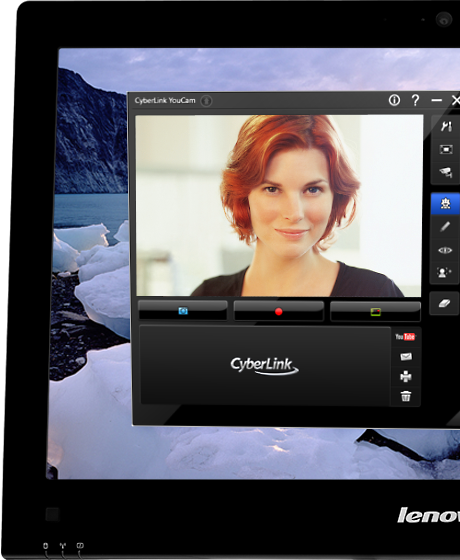Print the captured photo
The width and height of the screenshot is (460, 560).
pos(406,376)
